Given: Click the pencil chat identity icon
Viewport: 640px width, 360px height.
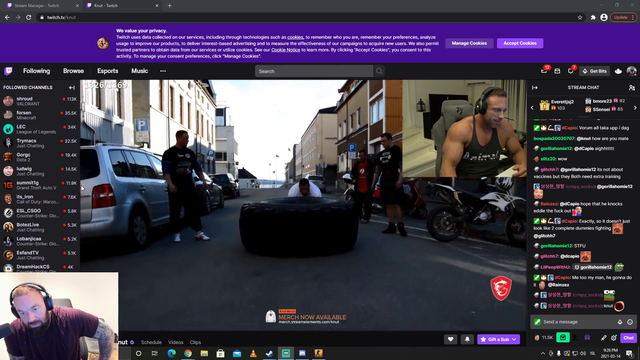Looking at the screenshot, I should [603, 338].
